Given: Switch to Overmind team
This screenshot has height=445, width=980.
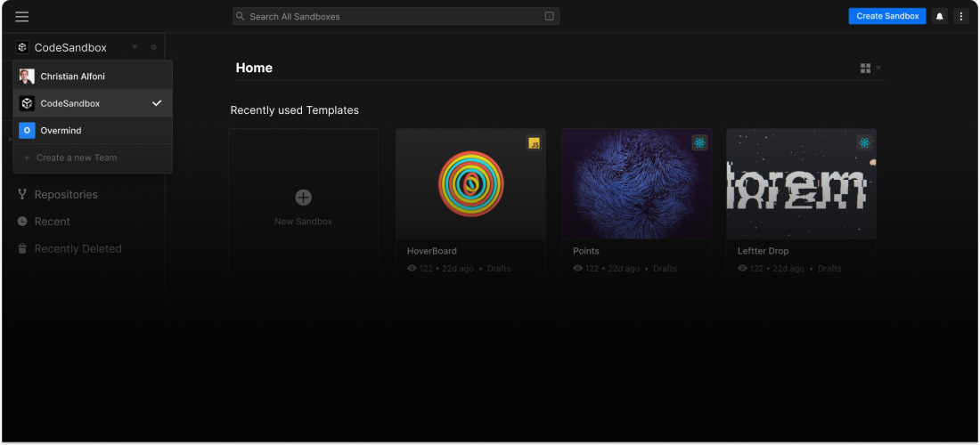Looking at the screenshot, I should pos(93,131).
